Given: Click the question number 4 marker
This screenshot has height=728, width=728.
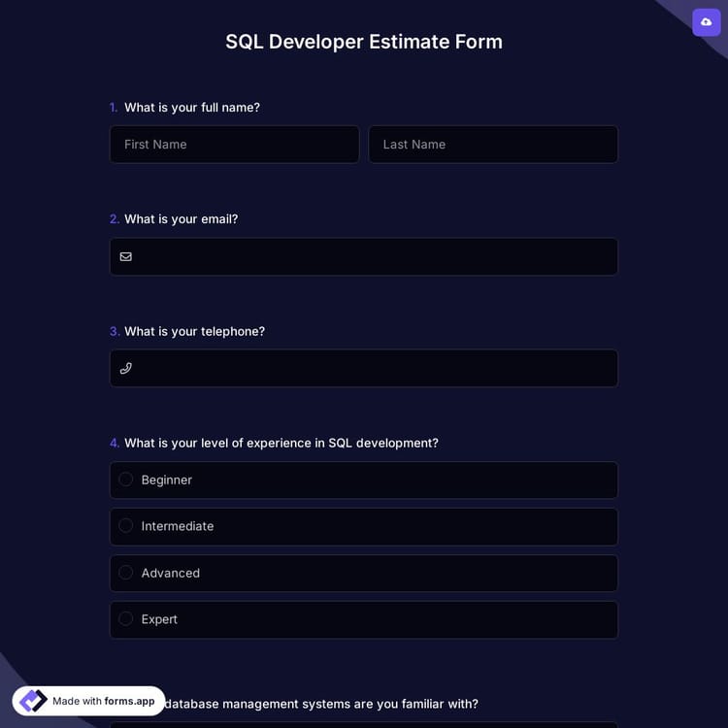Looking at the screenshot, I should (x=115, y=443).
